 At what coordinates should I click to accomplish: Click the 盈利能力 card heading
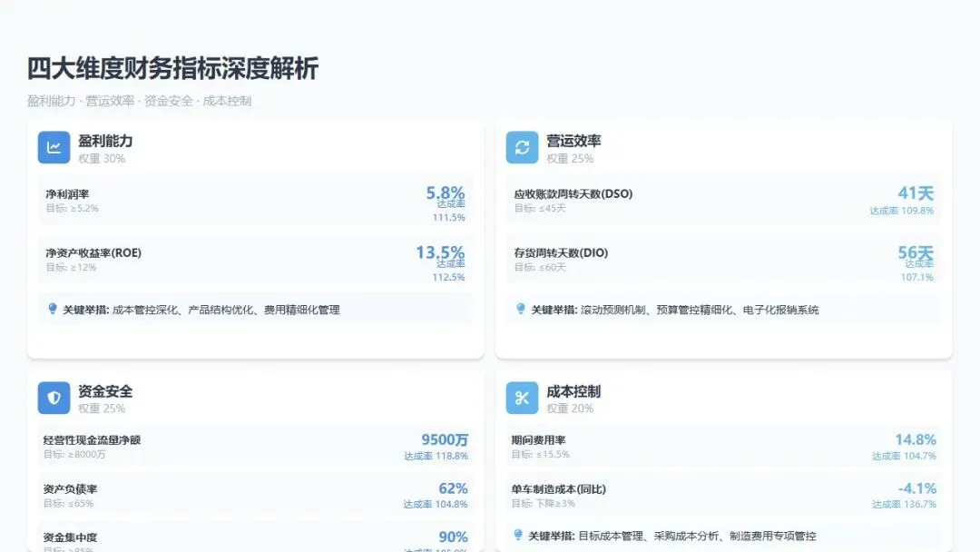tap(105, 141)
